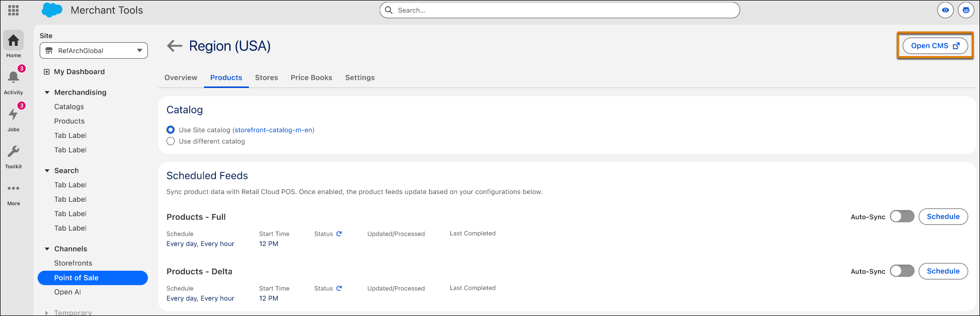Click the Astro avatar icon in header
Image resolution: width=980 pixels, height=316 pixels.
click(966, 10)
